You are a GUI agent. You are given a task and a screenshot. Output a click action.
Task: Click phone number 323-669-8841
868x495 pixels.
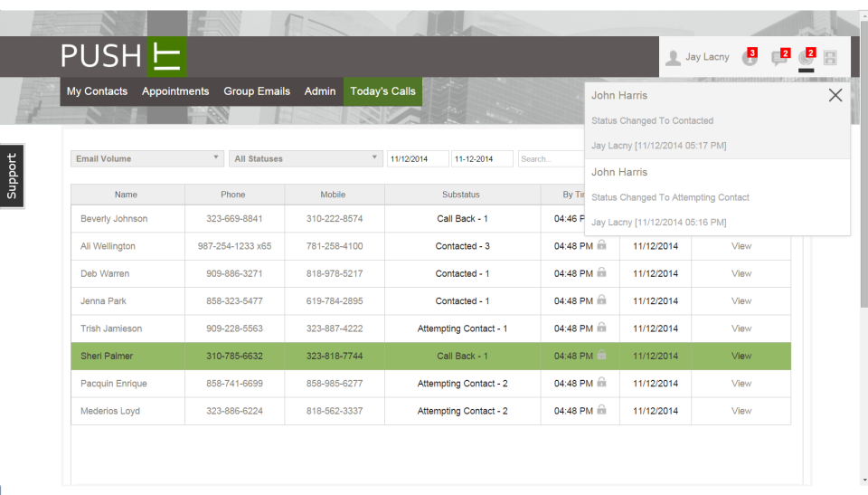[x=234, y=218]
